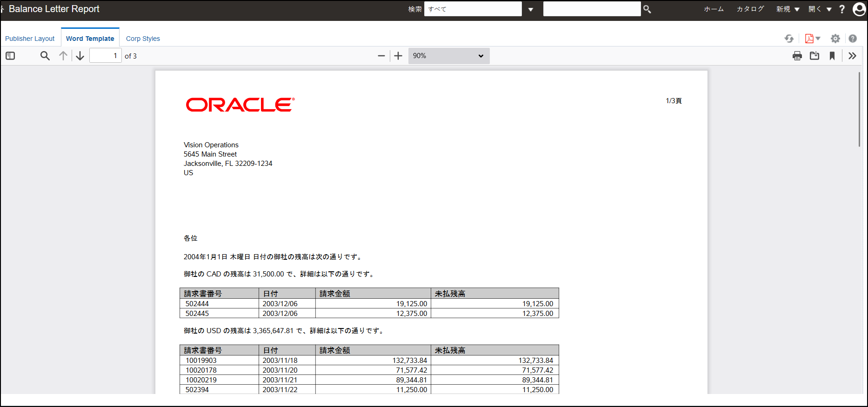Select the 132,733.84 invoice amount cell
868x407 pixels.
[x=373, y=361]
